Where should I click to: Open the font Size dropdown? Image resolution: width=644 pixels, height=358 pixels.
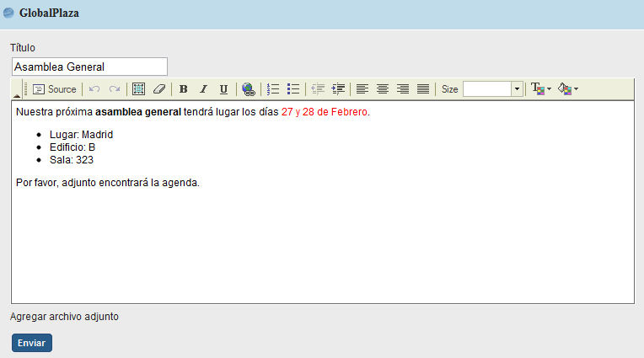pos(517,89)
